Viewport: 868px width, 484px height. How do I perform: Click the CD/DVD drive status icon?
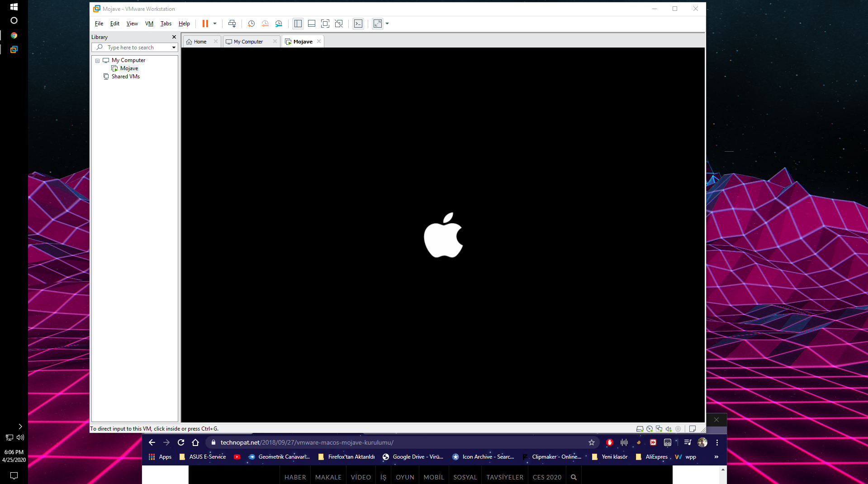(650, 429)
